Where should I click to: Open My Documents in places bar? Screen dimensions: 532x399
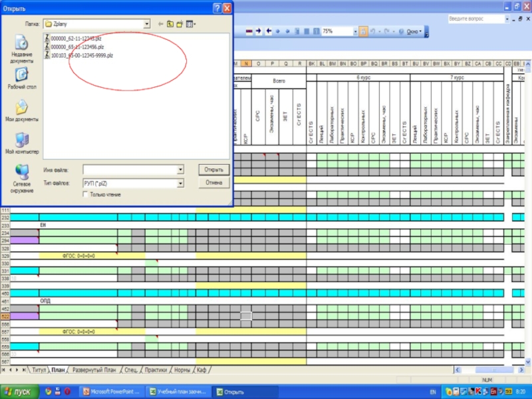coord(22,111)
